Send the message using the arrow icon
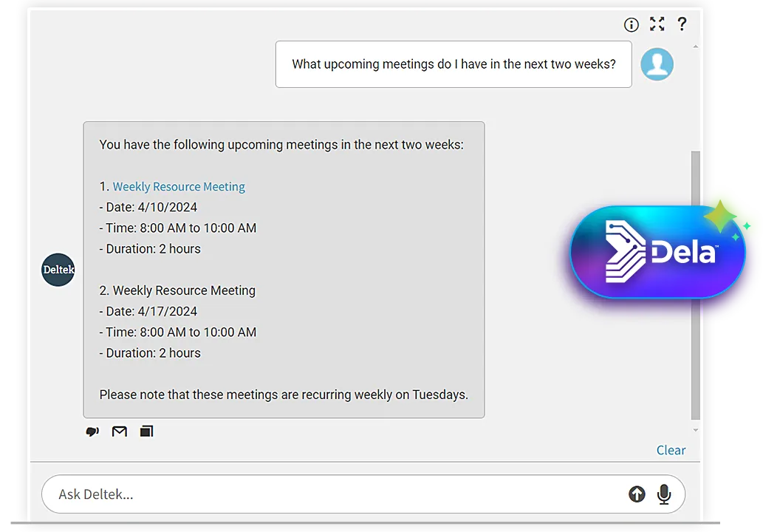The width and height of the screenshot is (763, 532). click(636, 494)
